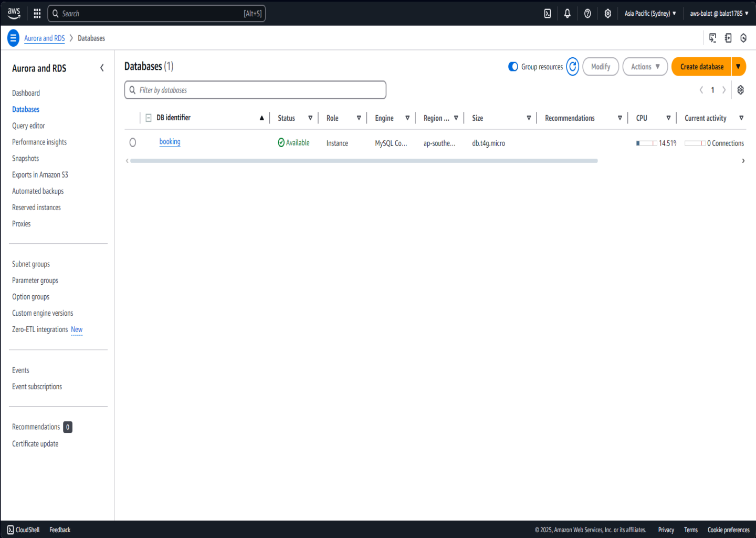This screenshot has height=538, width=756.
Task: Open Performance insights
Action: (x=39, y=142)
